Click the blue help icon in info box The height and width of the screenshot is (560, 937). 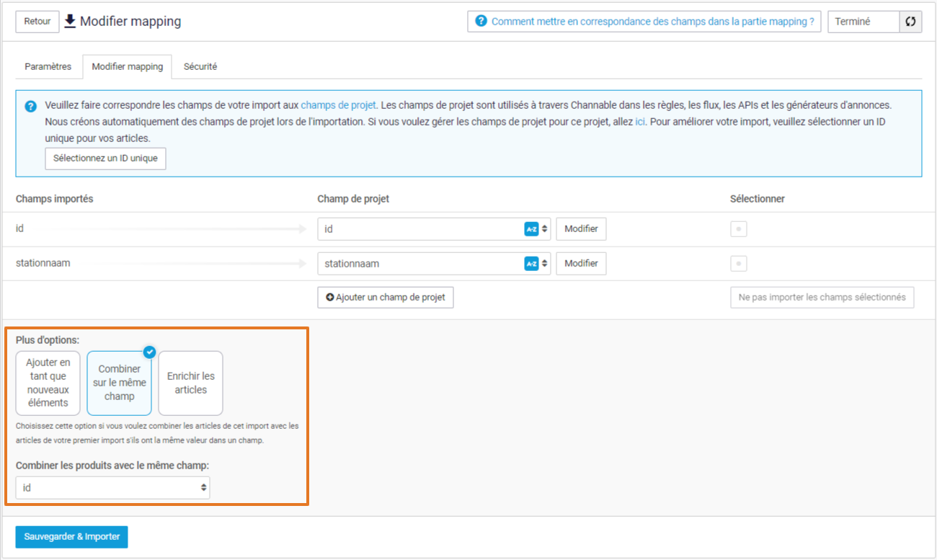click(30, 107)
